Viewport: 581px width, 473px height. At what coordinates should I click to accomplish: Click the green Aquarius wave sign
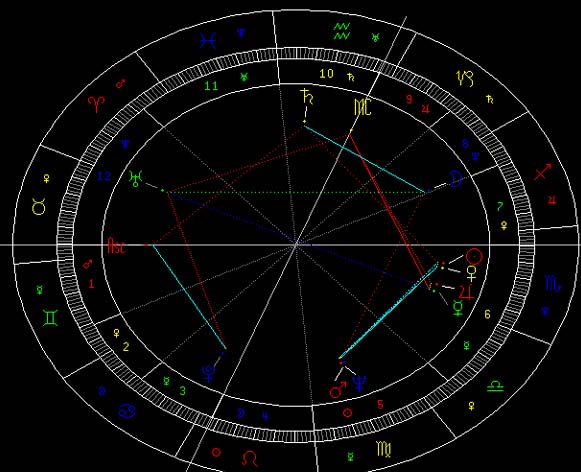point(342,31)
